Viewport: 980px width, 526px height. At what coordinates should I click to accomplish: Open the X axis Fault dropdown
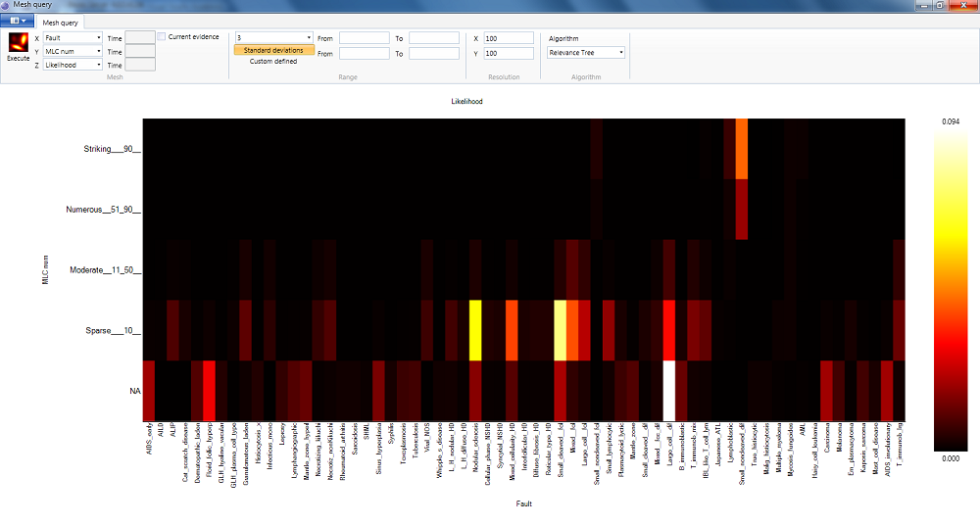(73, 38)
